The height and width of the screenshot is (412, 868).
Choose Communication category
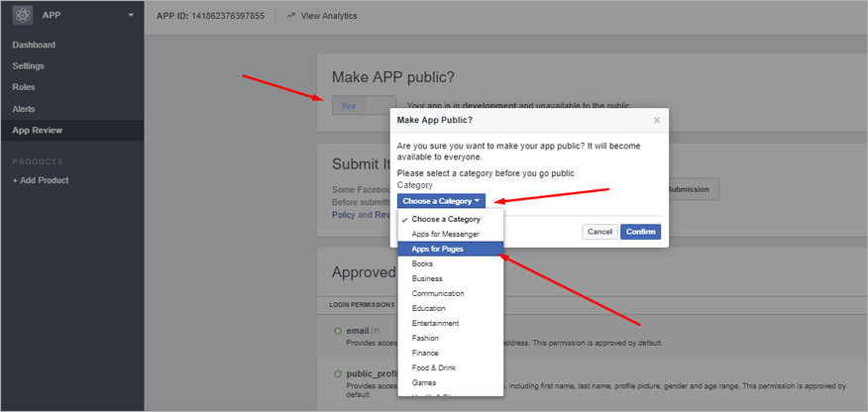tap(451, 294)
